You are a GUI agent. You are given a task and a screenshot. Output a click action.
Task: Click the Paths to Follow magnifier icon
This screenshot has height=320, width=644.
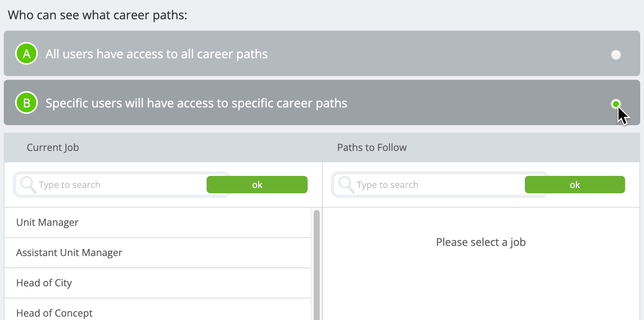347,185
